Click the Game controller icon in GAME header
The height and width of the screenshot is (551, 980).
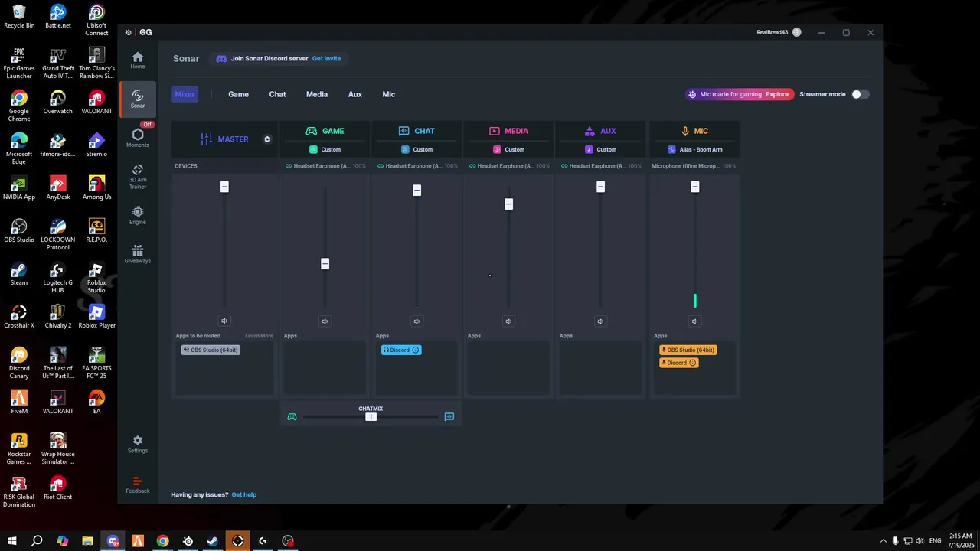pos(312,131)
